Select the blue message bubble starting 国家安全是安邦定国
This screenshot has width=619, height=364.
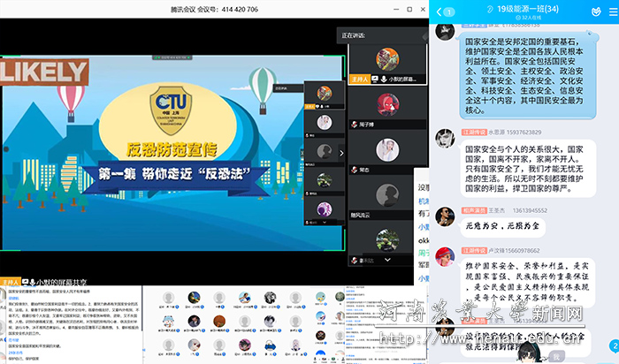528,75
